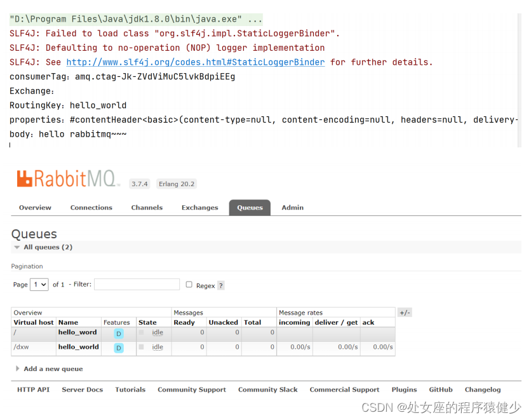Click the idle state indicator for hello_word
This screenshot has width=531, height=420.
coord(158,332)
